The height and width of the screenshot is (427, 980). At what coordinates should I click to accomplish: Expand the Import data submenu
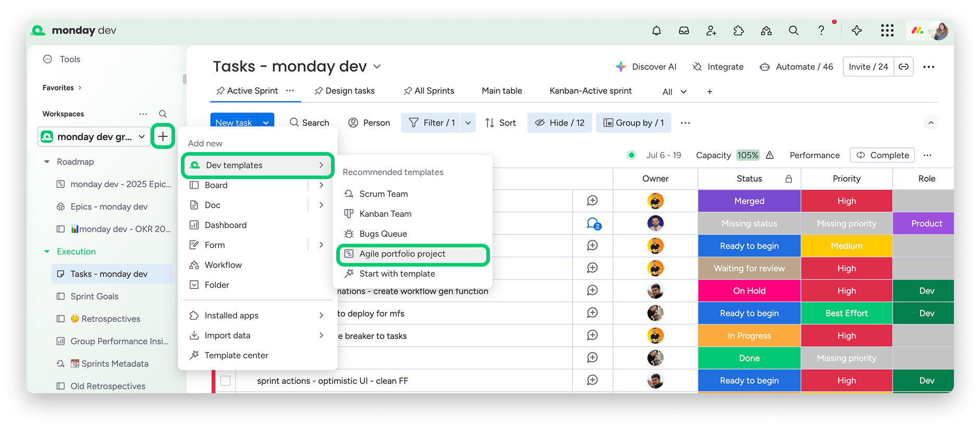click(x=321, y=335)
